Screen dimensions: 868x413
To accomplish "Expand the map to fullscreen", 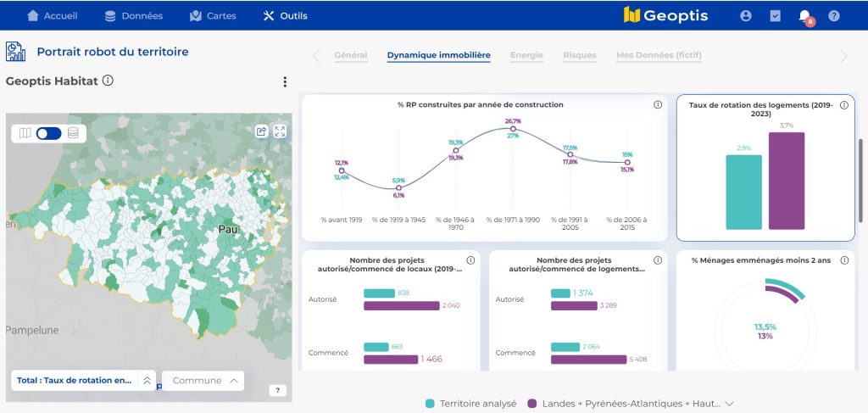I will pyautogui.click(x=280, y=131).
